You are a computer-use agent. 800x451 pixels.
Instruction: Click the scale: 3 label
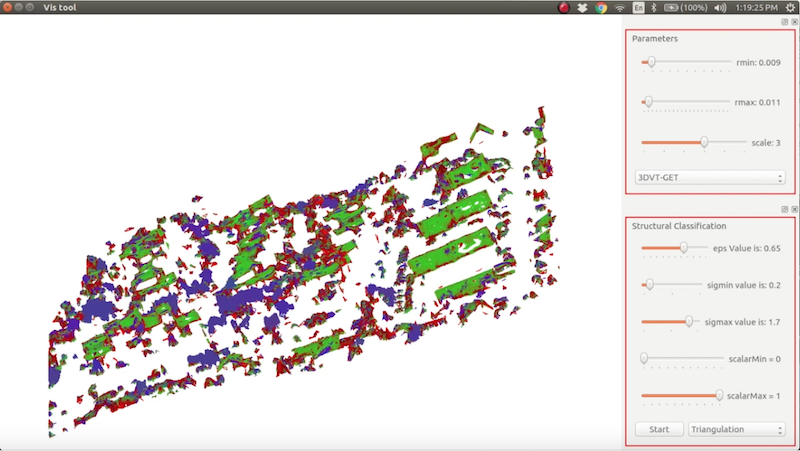tap(766, 143)
